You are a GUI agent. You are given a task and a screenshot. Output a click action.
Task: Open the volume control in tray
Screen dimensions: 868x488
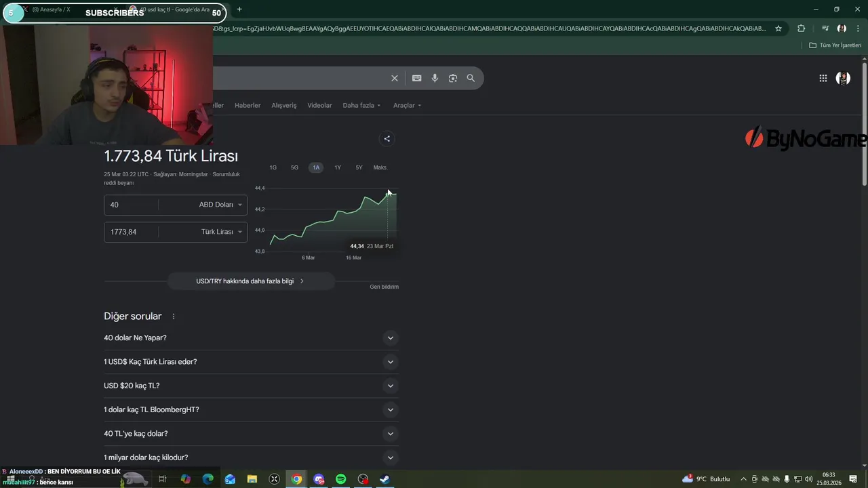pyautogui.click(x=808, y=479)
